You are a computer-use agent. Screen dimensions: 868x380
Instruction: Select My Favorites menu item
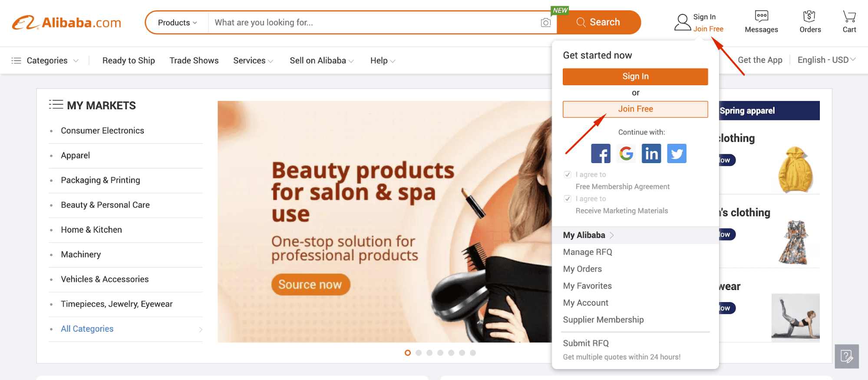(587, 286)
